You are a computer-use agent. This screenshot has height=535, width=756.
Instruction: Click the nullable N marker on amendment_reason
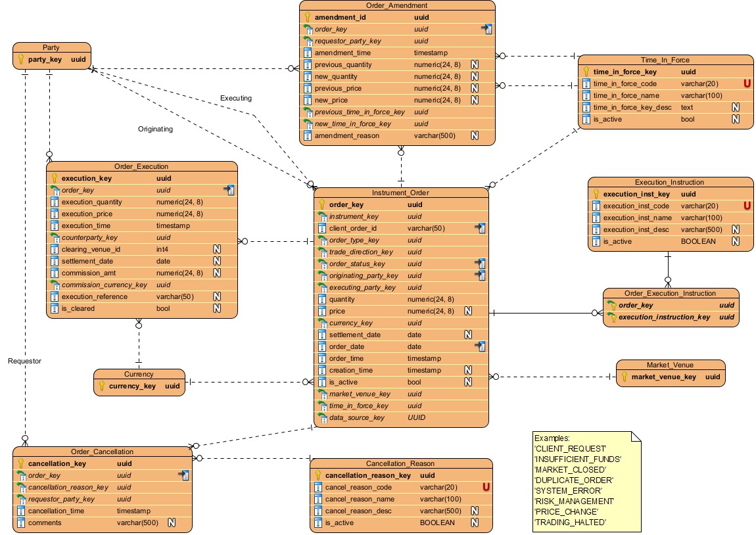click(473, 135)
